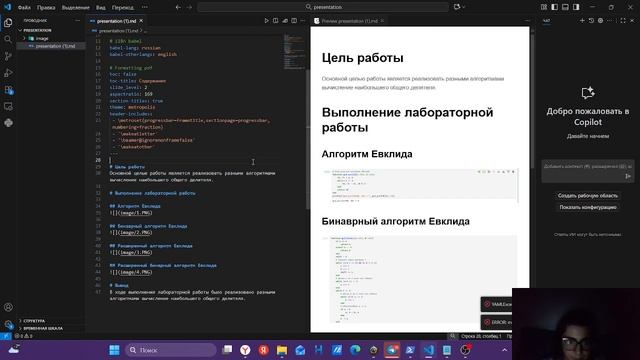This screenshot has height=360, width=640.
Task: Click the Создать рабочую область button
Action: 588,196
